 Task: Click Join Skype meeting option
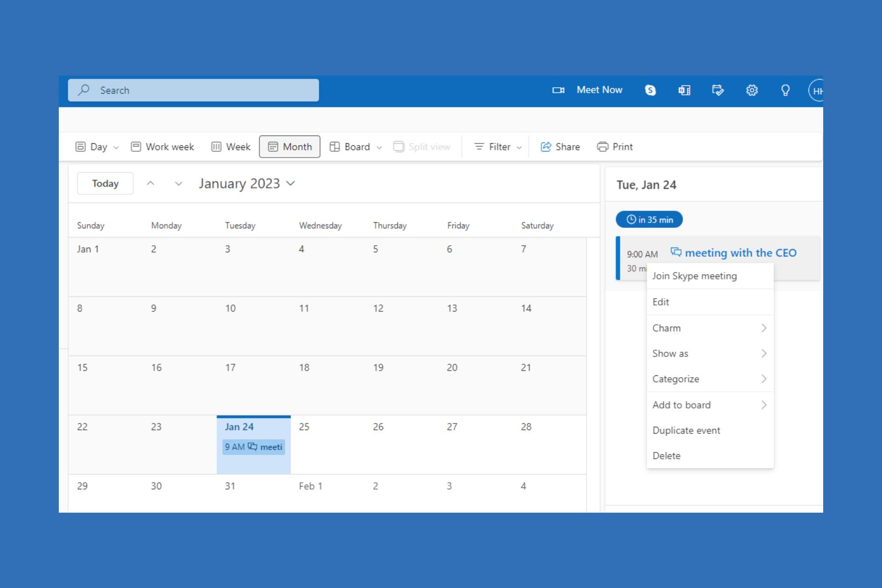[x=694, y=276]
